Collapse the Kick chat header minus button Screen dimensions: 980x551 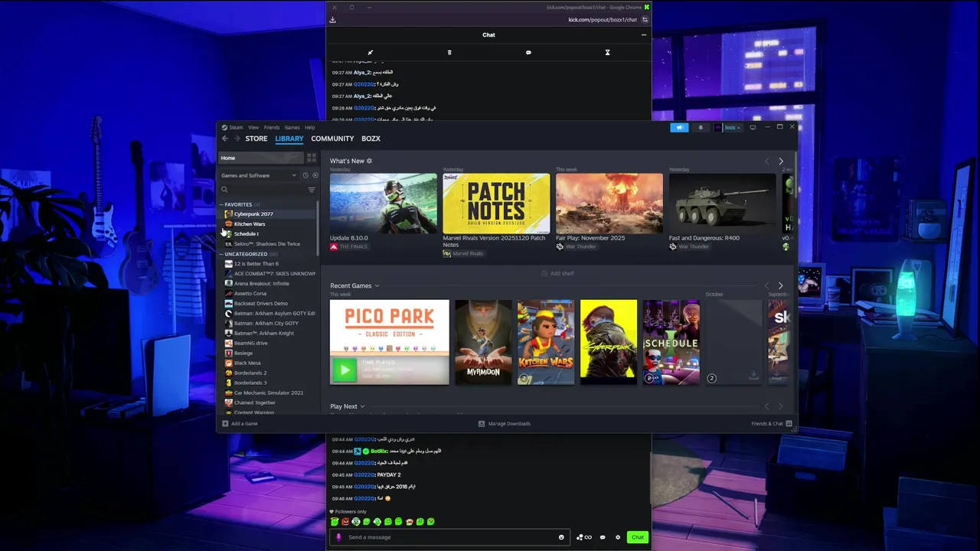point(644,35)
